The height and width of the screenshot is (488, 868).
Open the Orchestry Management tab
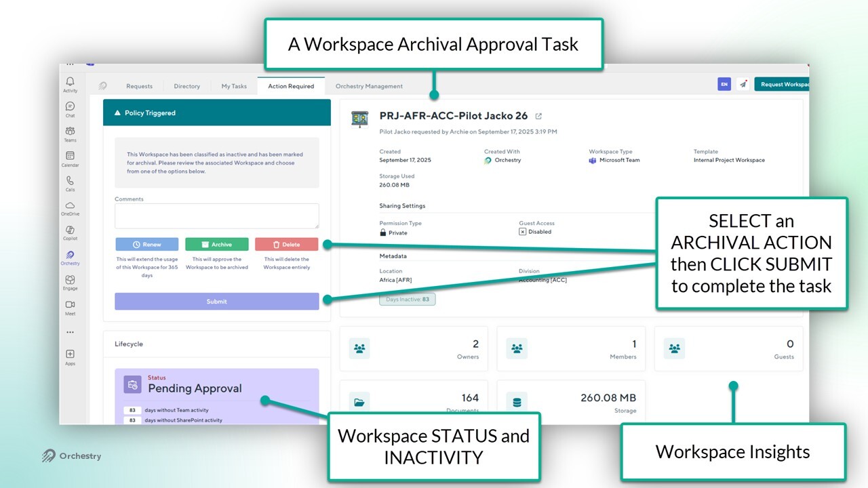pos(369,86)
